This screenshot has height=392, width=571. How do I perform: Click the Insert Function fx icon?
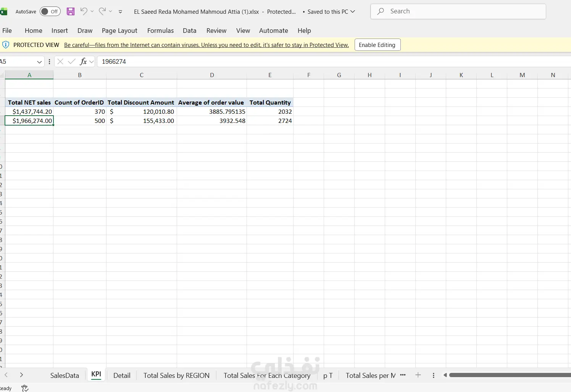click(x=83, y=61)
